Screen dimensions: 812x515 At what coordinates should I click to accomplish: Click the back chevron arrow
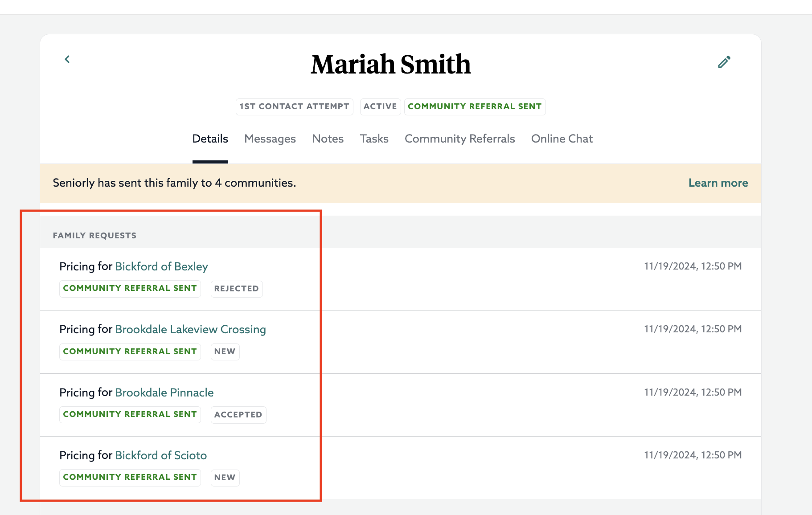pyautogui.click(x=67, y=59)
